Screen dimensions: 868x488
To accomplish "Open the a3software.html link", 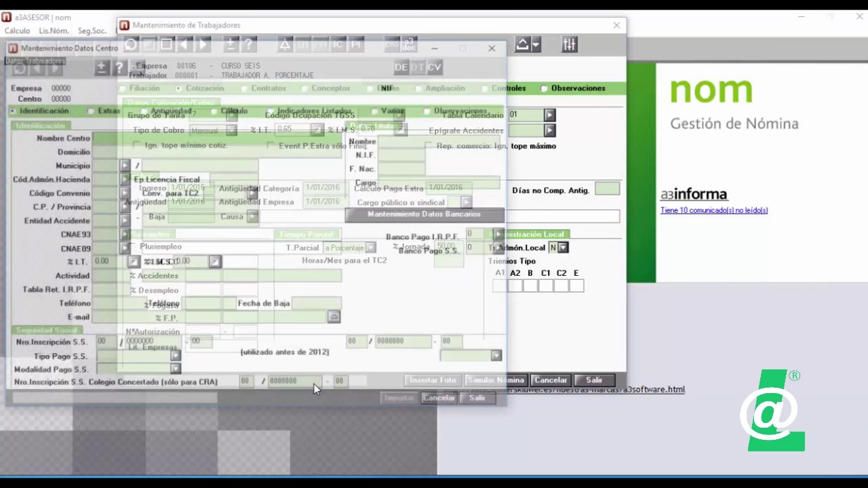I will [564, 390].
